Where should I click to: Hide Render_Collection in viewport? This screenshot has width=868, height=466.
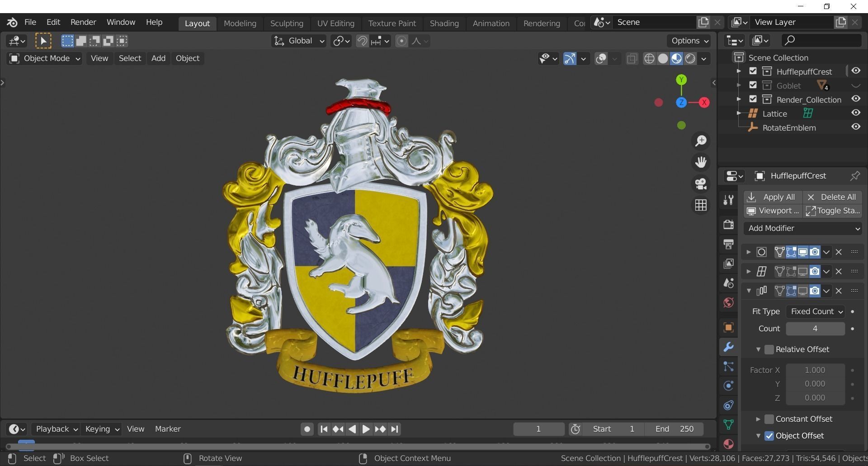(856, 99)
